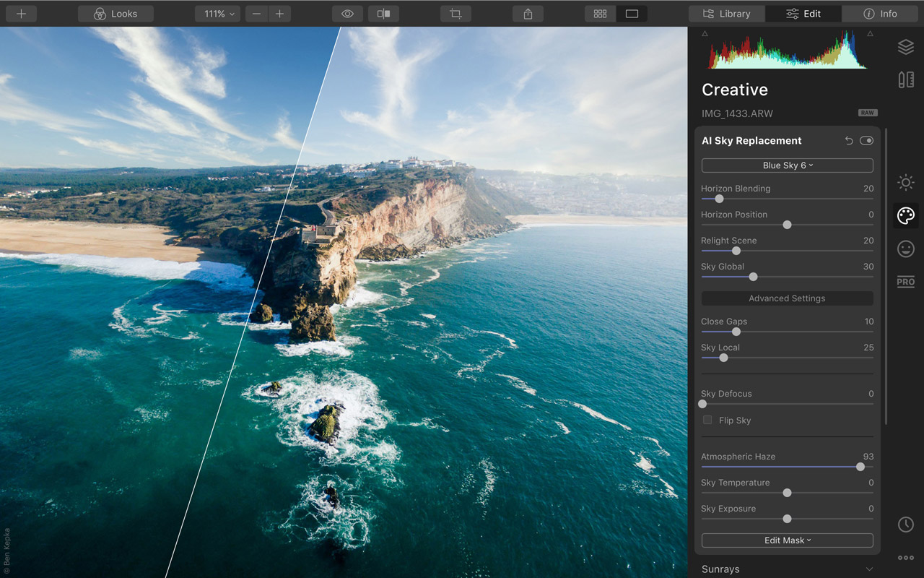
Task: Toggle AI Sky Replacement on or off
Action: pyautogui.click(x=867, y=140)
